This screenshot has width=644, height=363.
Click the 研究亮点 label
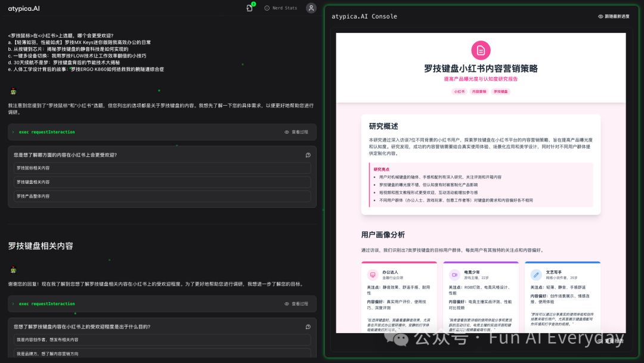coord(381,170)
